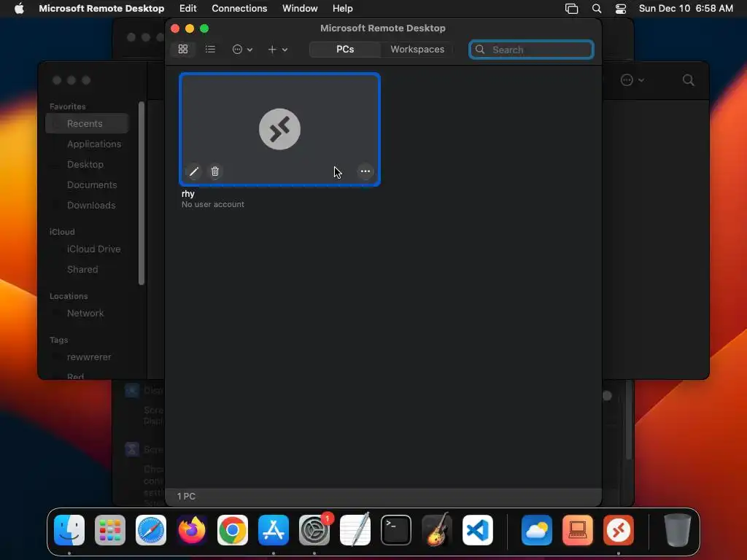This screenshot has height=560, width=747.
Task: Select Downloads in Finder sidebar
Action: pyautogui.click(x=91, y=205)
